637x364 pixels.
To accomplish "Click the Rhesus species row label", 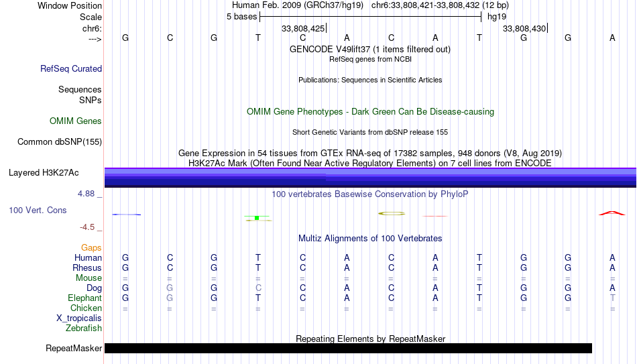I will pos(87,267).
